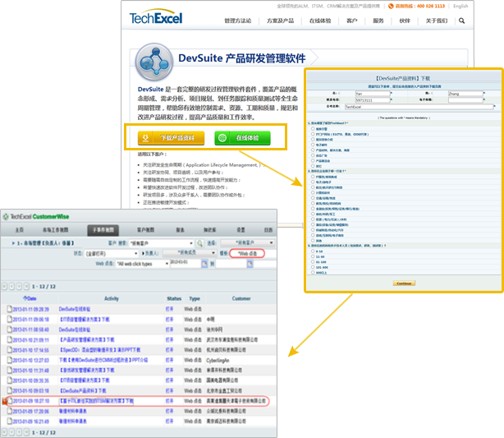
Task: Go to last page in top pager
Action: point(27,286)
